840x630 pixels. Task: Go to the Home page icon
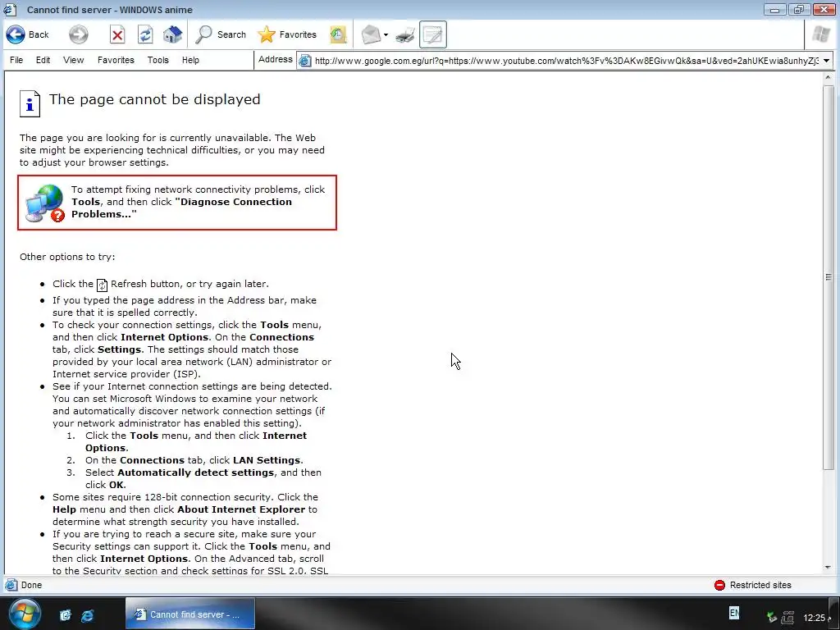point(172,34)
